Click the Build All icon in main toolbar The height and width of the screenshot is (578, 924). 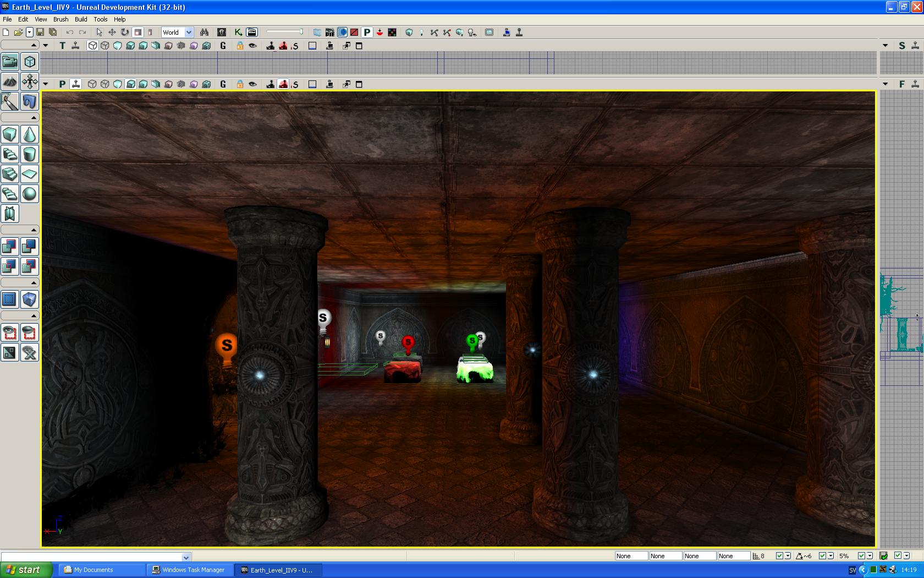pyautogui.click(x=459, y=32)
